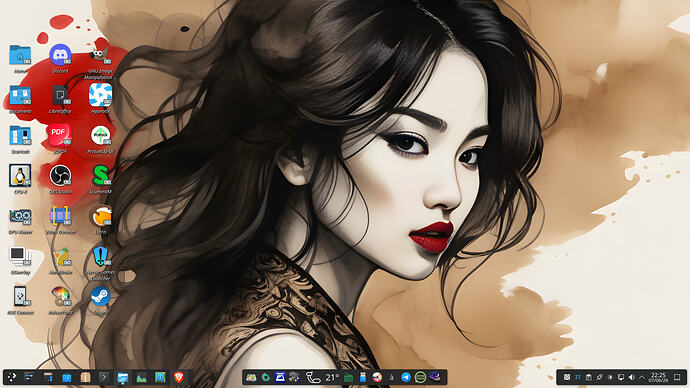Open the ProtonUp-Qt desktop shortcut
The width and height of the screenshot is (690, 388).
point(100,135)
